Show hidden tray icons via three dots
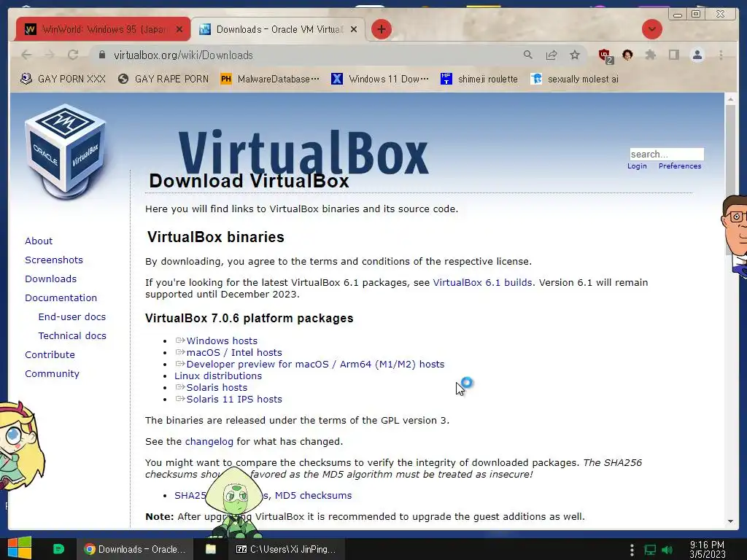 (x=632, y=550)
